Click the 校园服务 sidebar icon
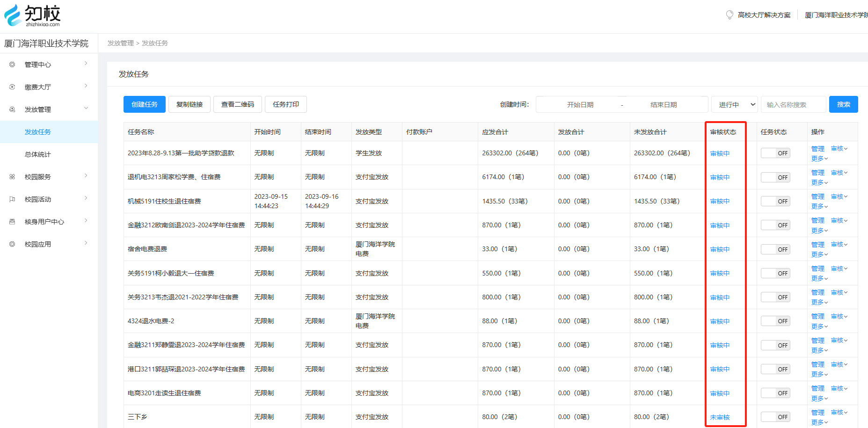 (x=12, y=177)
